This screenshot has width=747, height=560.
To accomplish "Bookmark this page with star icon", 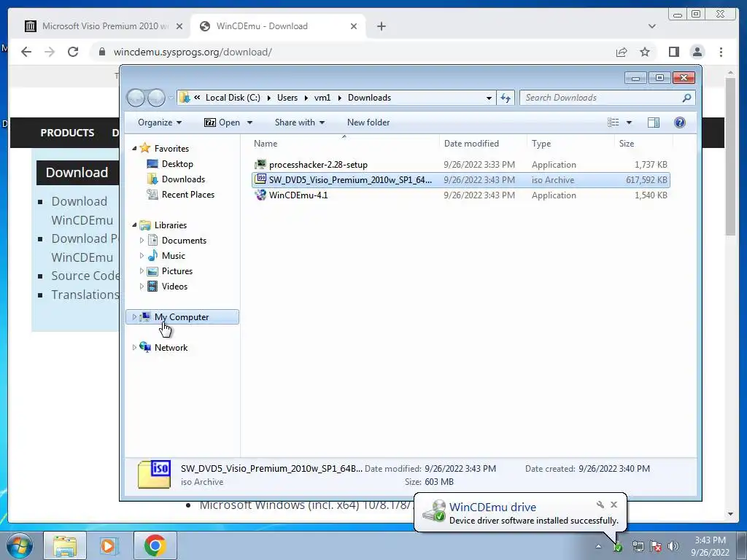I will tap(645, 52).
